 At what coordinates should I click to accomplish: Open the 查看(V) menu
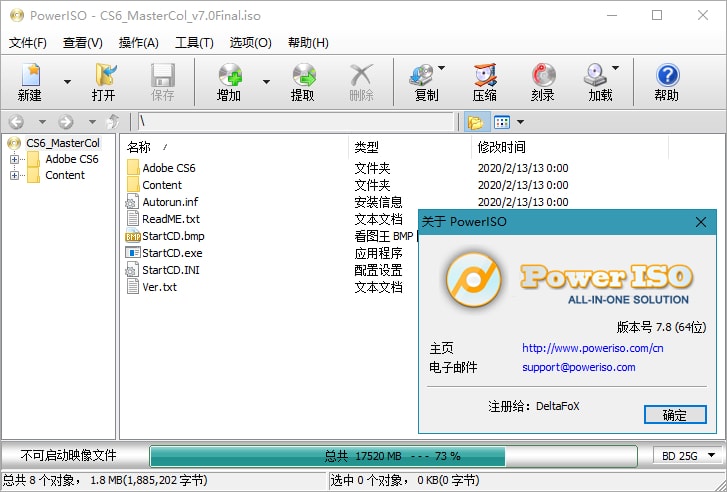(83, 43)
